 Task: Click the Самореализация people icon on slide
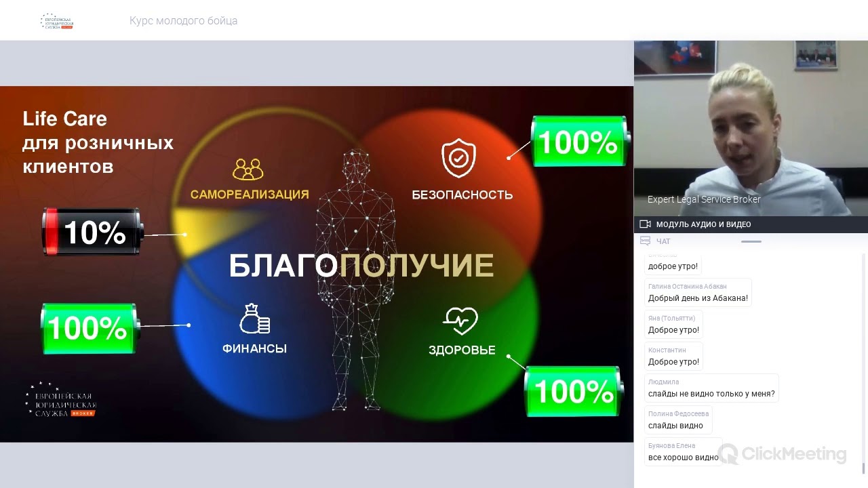248,169
